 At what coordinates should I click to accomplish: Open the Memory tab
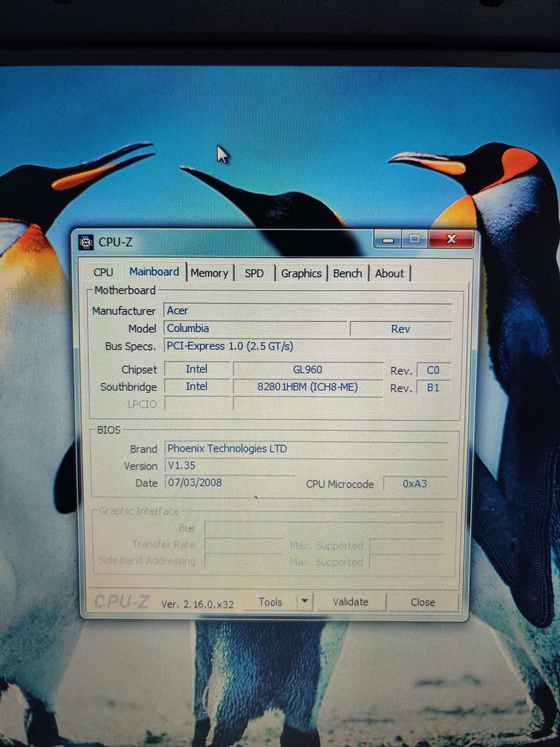tap(209, 273)
